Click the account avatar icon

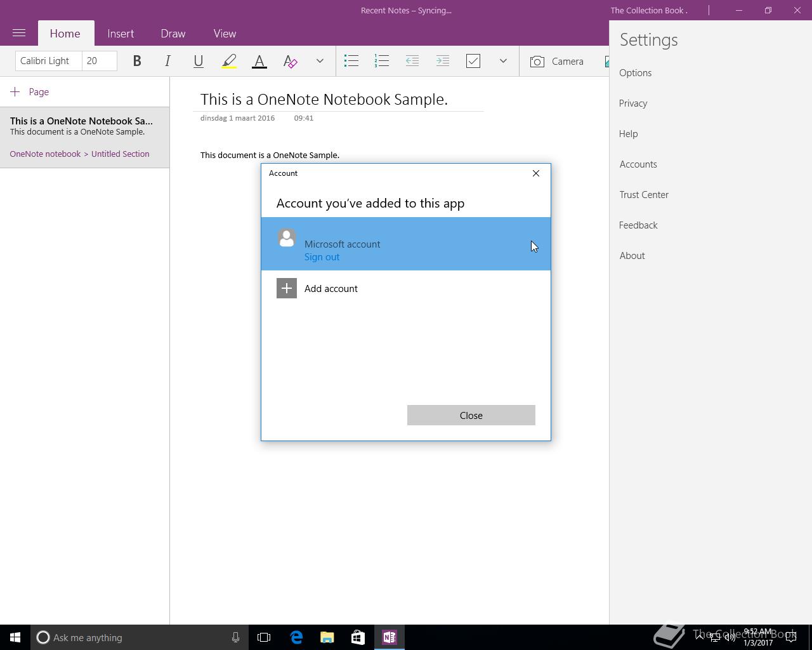click(287, 238)
